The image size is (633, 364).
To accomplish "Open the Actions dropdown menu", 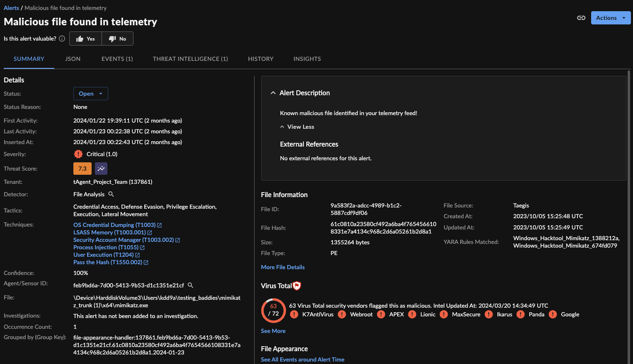I will [611, 18].
